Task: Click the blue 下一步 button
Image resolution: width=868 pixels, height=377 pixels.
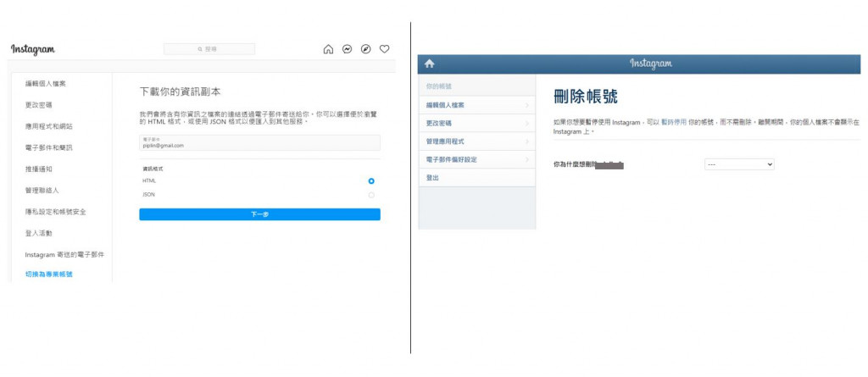Action: [259, 214]
